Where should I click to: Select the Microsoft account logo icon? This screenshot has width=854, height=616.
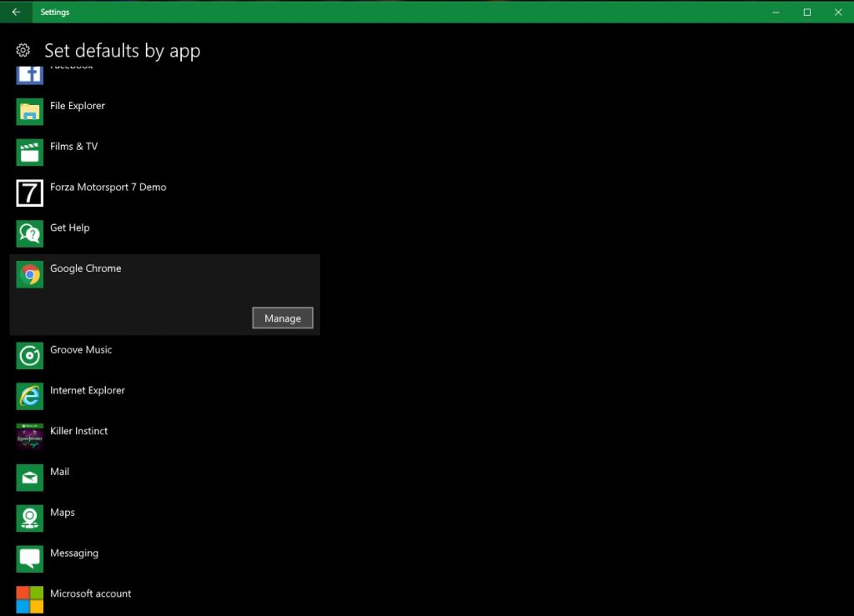pyautogui.click(x=29, y=599)
